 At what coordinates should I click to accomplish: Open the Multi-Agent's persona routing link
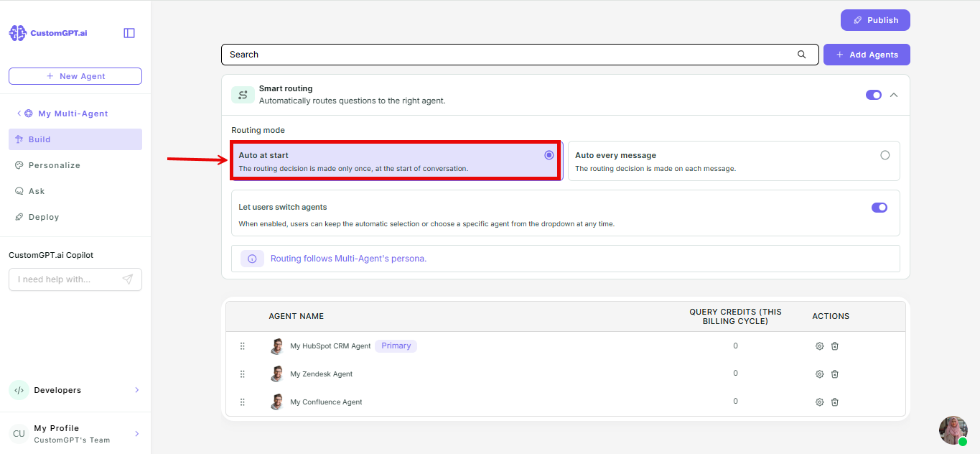[x=348, y=259]
